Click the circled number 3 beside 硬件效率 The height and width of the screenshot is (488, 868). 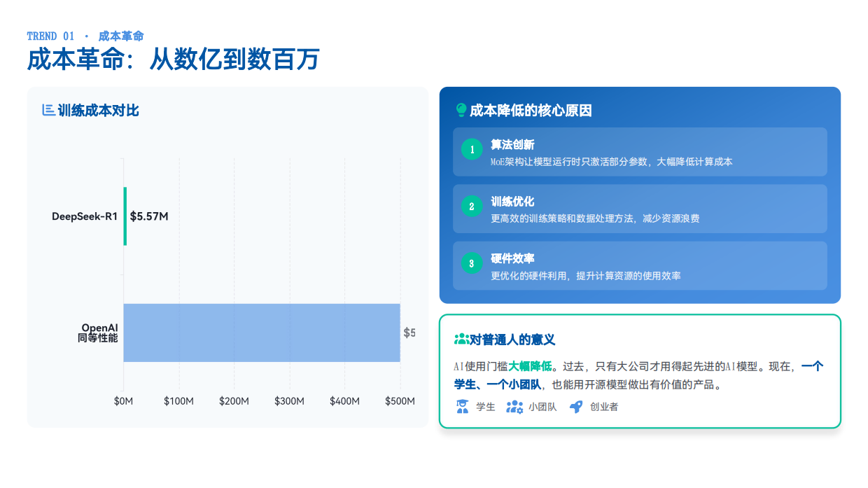tap(472, 263)
